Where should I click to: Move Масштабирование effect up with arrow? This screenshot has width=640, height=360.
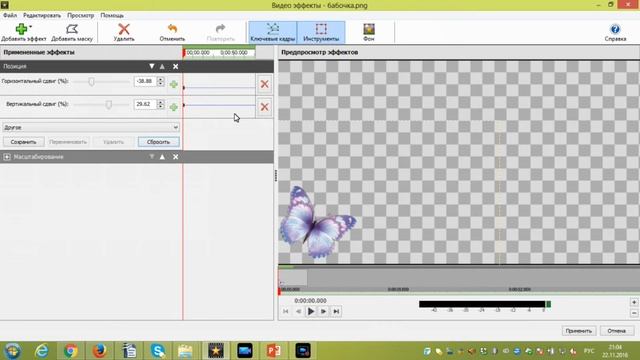coord(162,157)
